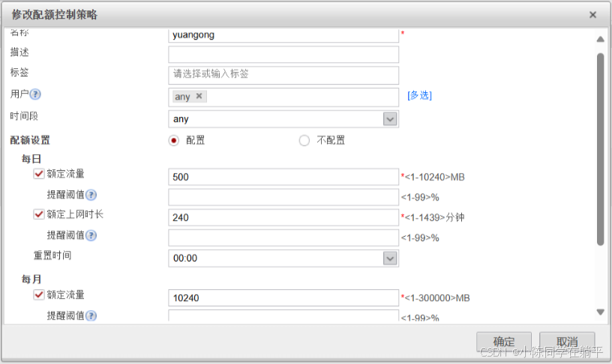Click the vertical scrollbar thumb
The height and width of the screenshot is (364, 612).
click(x=600, y=149)
